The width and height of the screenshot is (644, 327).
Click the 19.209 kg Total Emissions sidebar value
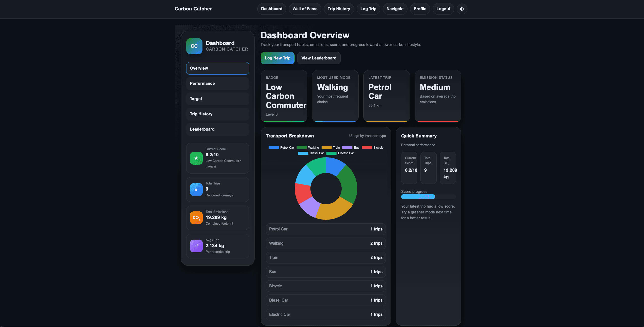tap(216, 217)
